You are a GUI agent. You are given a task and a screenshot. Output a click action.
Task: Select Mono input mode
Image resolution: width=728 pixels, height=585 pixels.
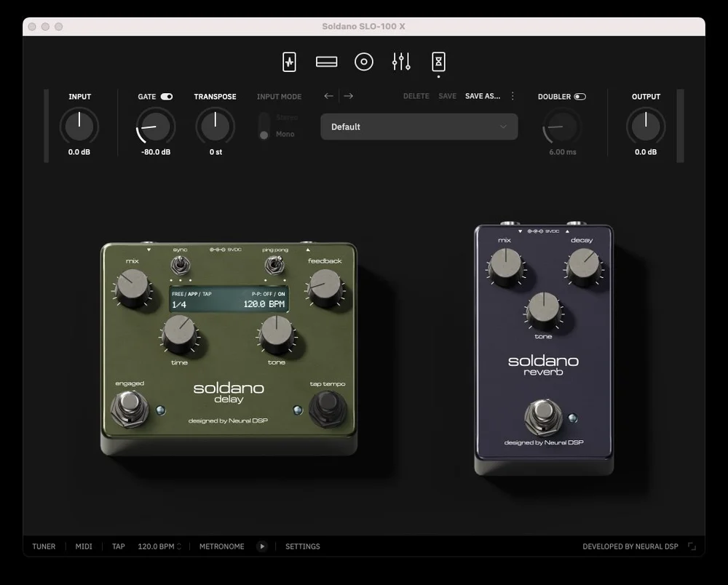264,134
